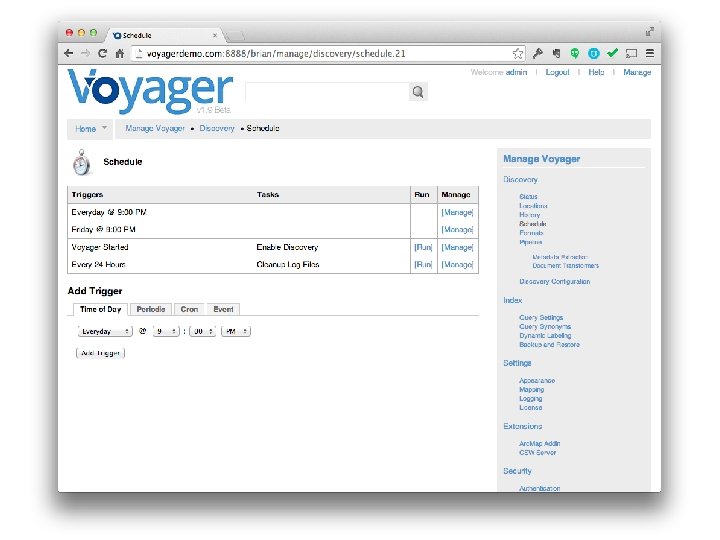Open Appearance settings in sidebar

point(537,381)
